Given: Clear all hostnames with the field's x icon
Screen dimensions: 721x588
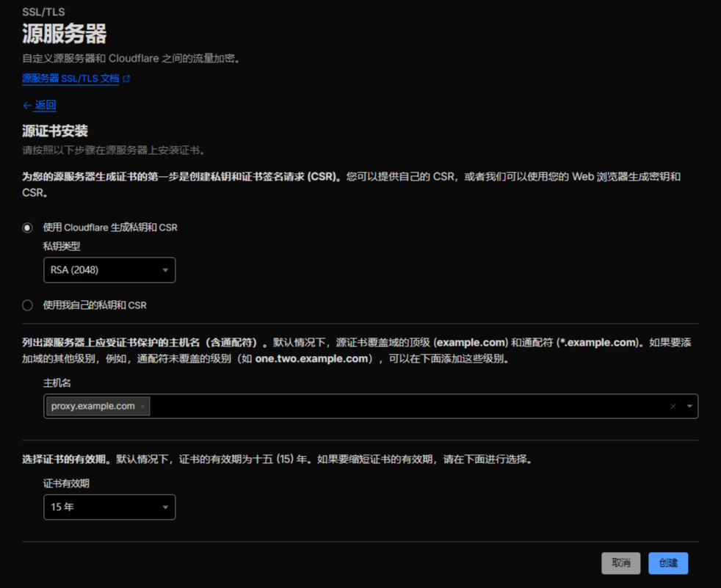Looking at the screenshot, I should point(673,407).
